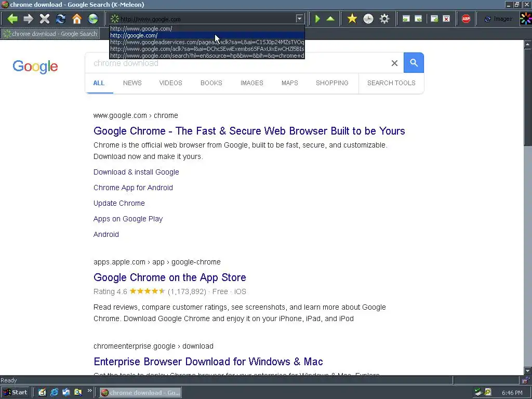Switch to MAPS results tab
The height and width of the screenshot is (399, 532).
(290, 83)
